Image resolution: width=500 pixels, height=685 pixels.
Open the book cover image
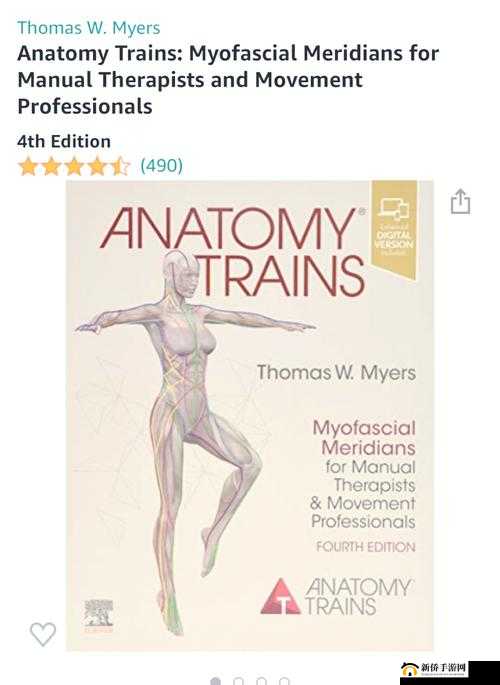click(x=250, y=415)
